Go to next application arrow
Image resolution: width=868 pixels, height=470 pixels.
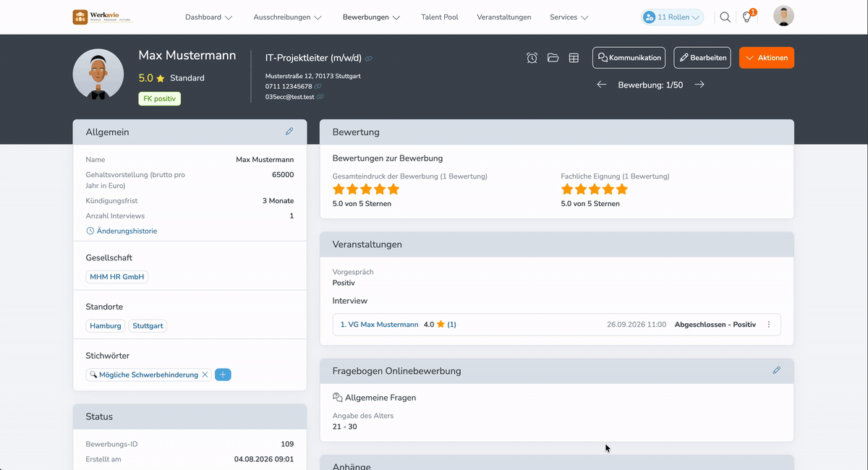[x=699, y=85]
